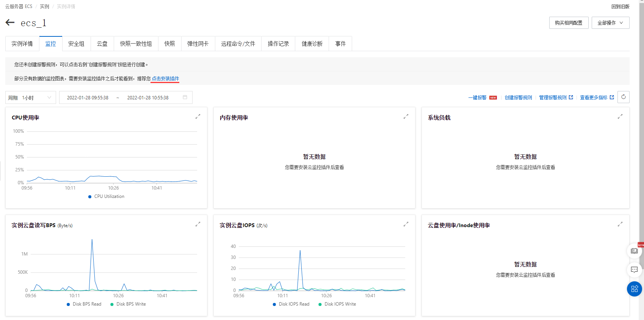Toggle Disk IOPS Write legend series

click(337, 304)
